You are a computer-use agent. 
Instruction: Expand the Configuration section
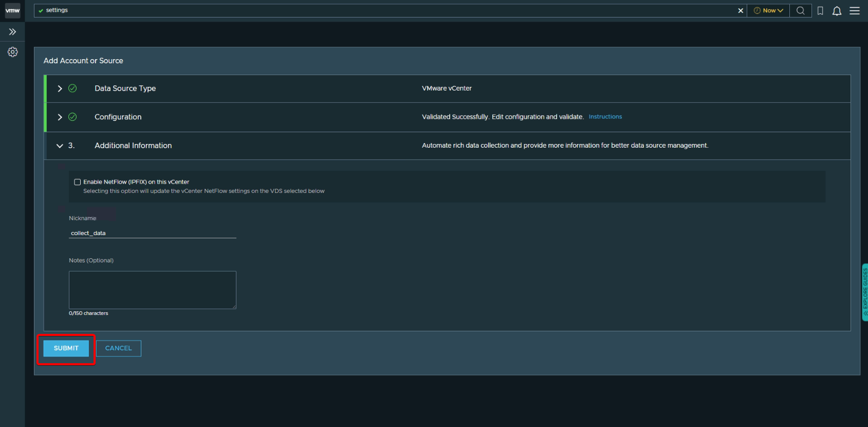(x=60, y=117)
